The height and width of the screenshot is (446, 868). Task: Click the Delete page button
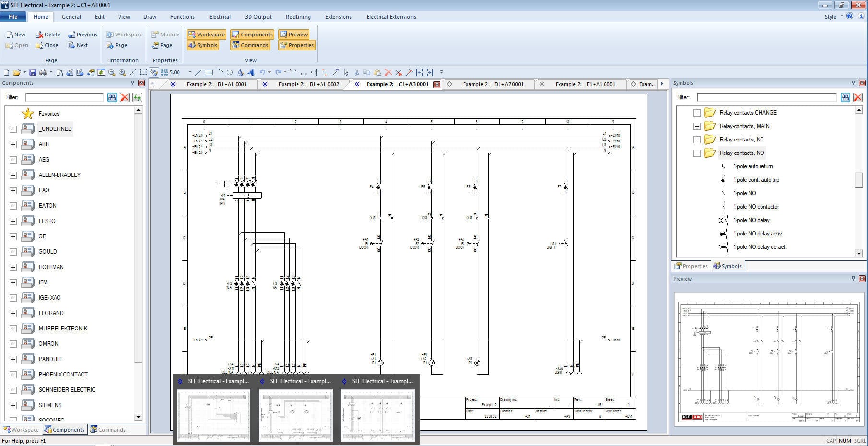click(x=48, y=35)
